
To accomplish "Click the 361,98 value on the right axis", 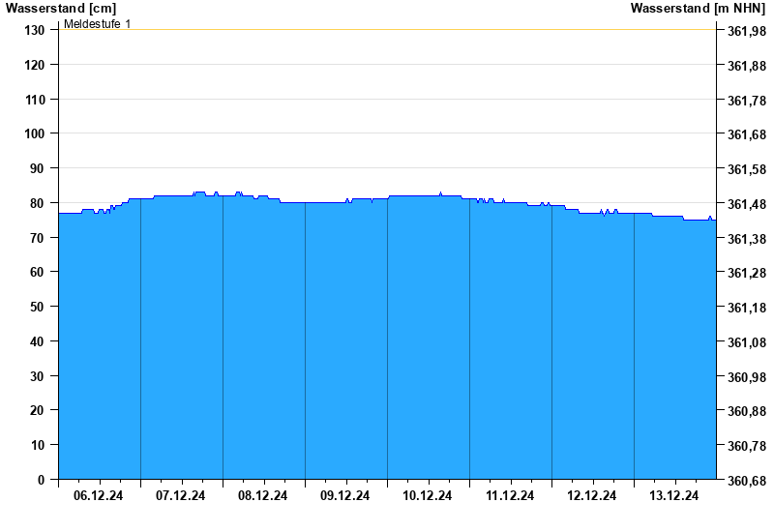I will tap(747, 31).
